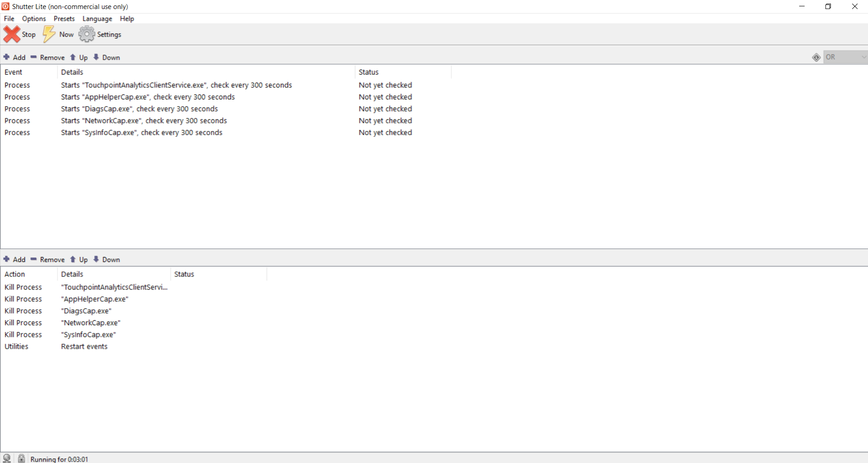
Task: Click the Action column header
Action: pyautogui.click(x=29, y=274)
